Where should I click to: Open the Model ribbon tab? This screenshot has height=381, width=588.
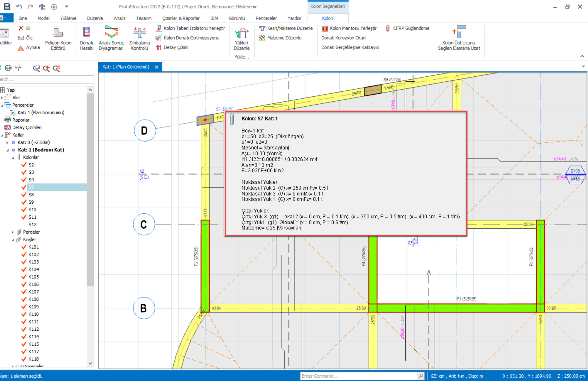pyautogui.click(x=43, y=18)
